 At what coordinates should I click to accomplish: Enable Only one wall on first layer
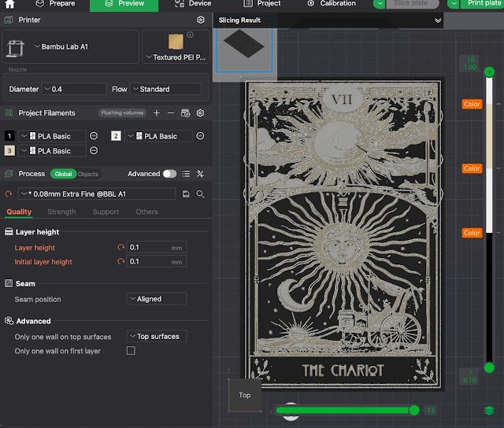131,351
